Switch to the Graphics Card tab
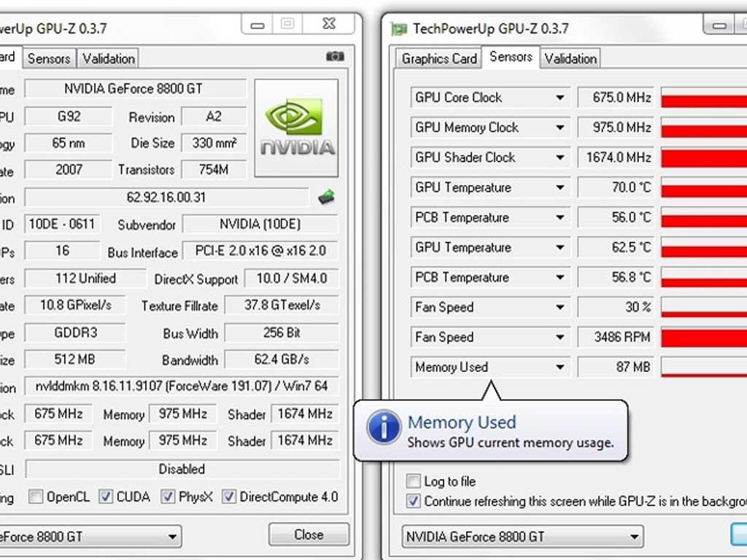Image resolution: width=747 pixels, height=560 pixels. coord(439,59)
